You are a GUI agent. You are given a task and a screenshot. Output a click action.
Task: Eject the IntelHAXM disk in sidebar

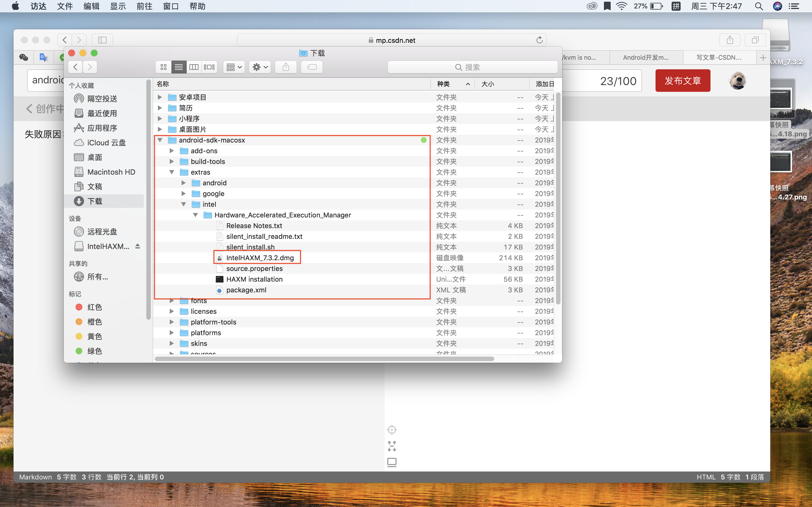point(138,246)
